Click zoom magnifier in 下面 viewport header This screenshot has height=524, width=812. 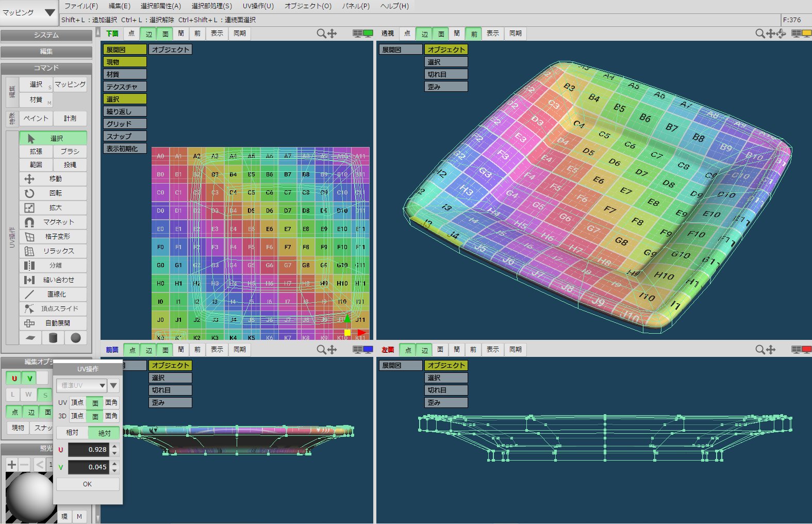(321, 34)
